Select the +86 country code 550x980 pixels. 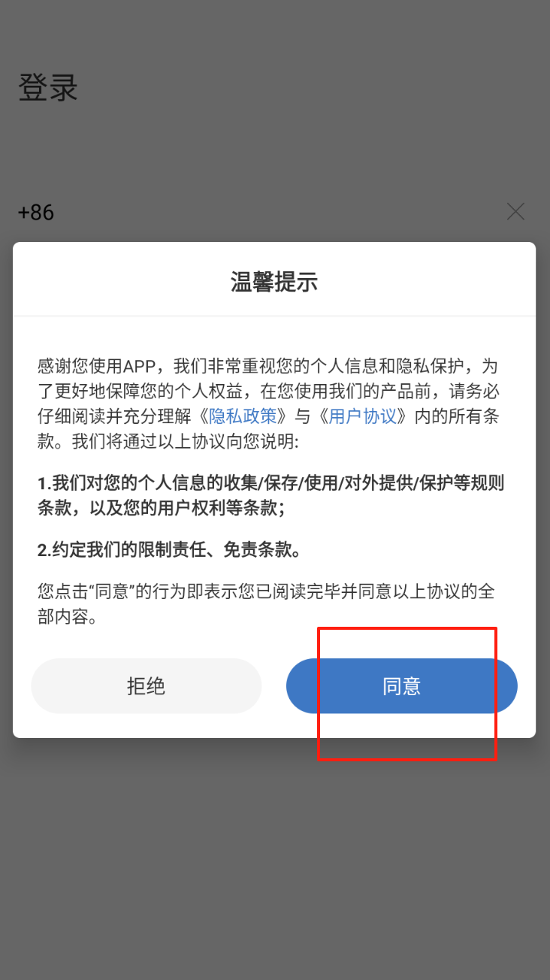pyautogui.click(x=36, y=213)
